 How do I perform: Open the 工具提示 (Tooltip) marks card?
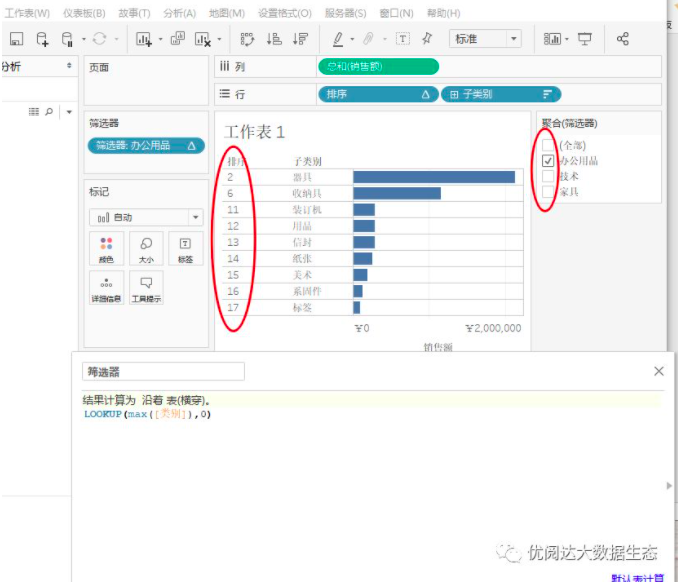point(146,288)
